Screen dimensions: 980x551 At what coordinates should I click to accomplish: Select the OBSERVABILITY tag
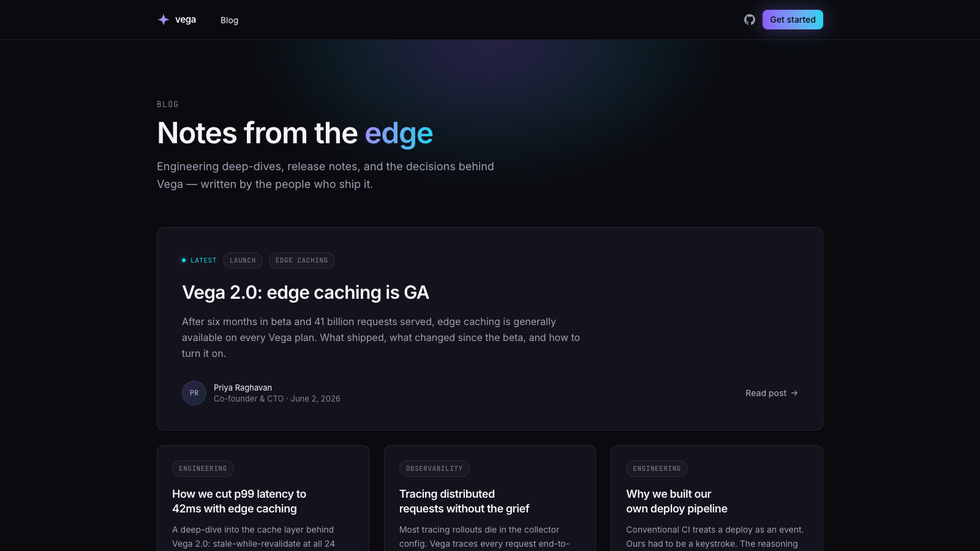(x=434, y=468)
